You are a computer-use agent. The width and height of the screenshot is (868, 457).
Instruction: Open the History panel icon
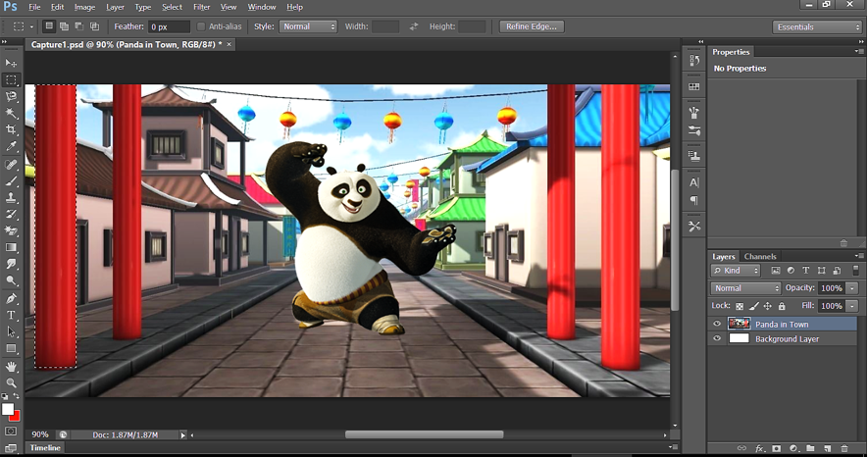694,60
